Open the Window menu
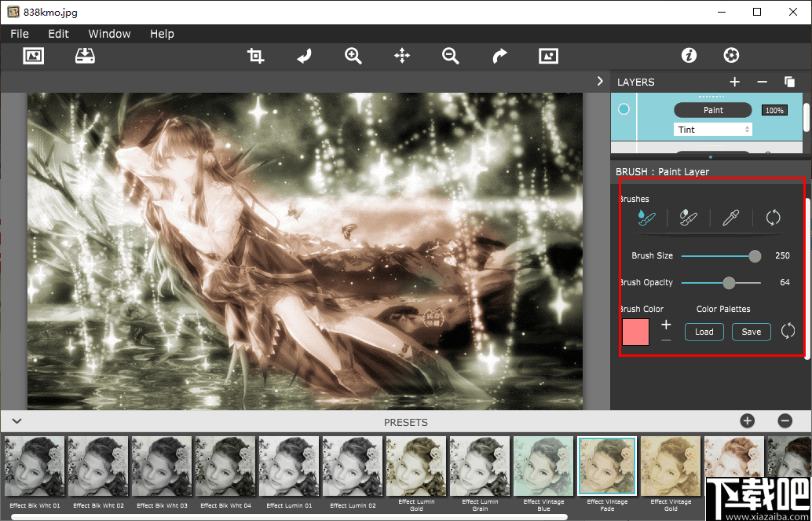Screen dimensions: 812x521 [109, 34]
